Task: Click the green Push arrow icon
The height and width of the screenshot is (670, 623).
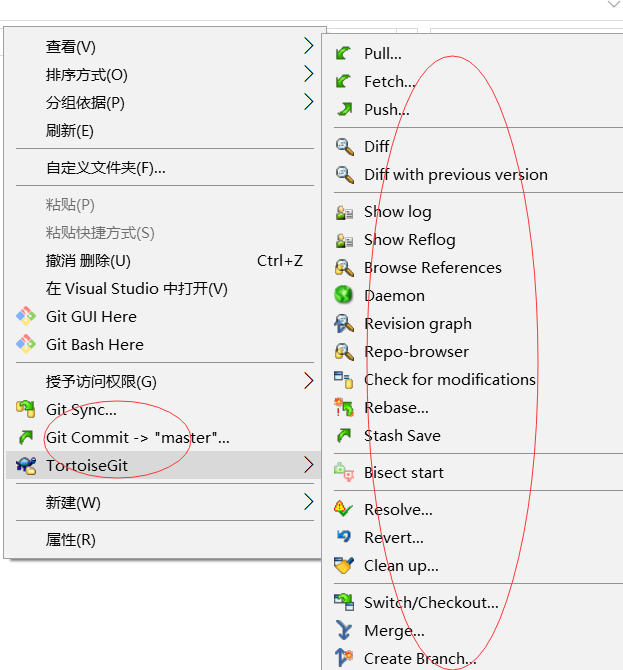Action: 345,110
